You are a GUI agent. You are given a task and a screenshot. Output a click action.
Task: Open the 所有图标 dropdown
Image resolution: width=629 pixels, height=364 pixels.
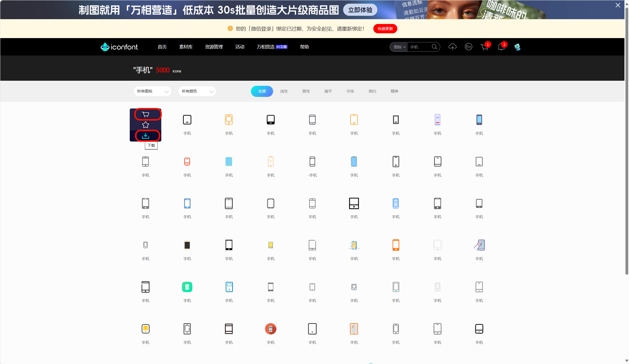152,91
